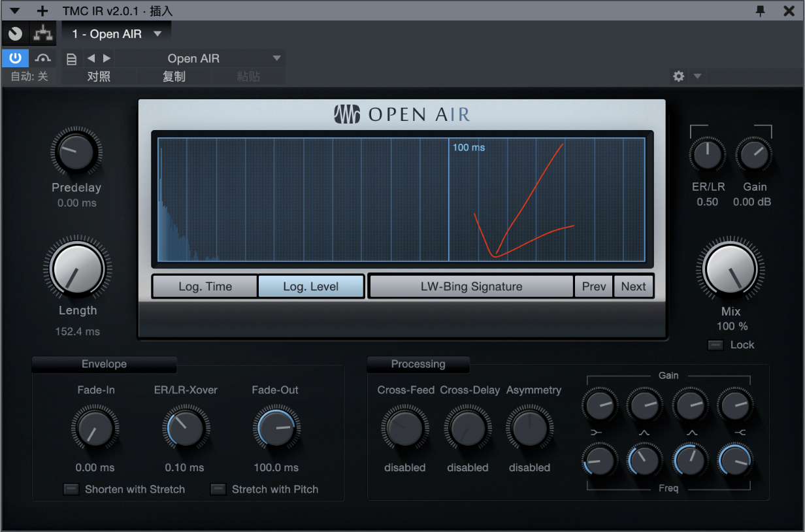The height and width of the screenshot is (532, 805).
Task: Click the 自动: 关 automation label
Action: pos(29,76)
